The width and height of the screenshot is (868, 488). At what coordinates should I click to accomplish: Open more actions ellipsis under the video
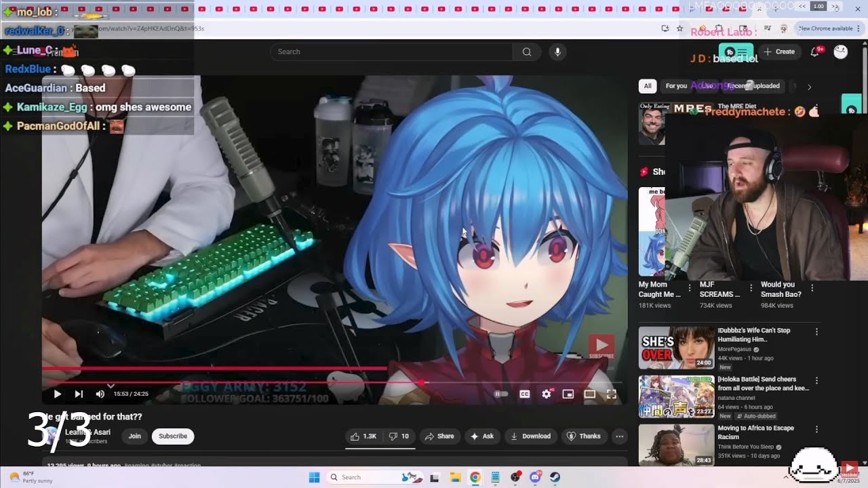tap(619, 436)
